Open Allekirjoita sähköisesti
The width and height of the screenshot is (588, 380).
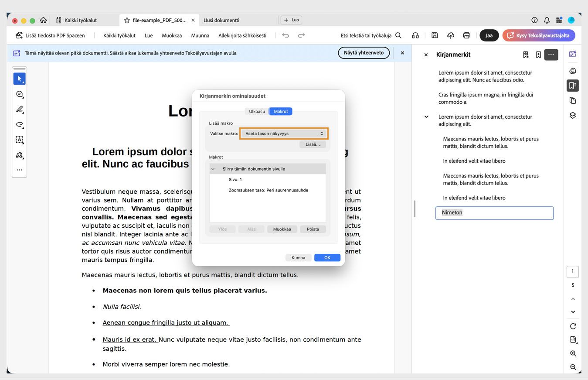coord(242,35)
